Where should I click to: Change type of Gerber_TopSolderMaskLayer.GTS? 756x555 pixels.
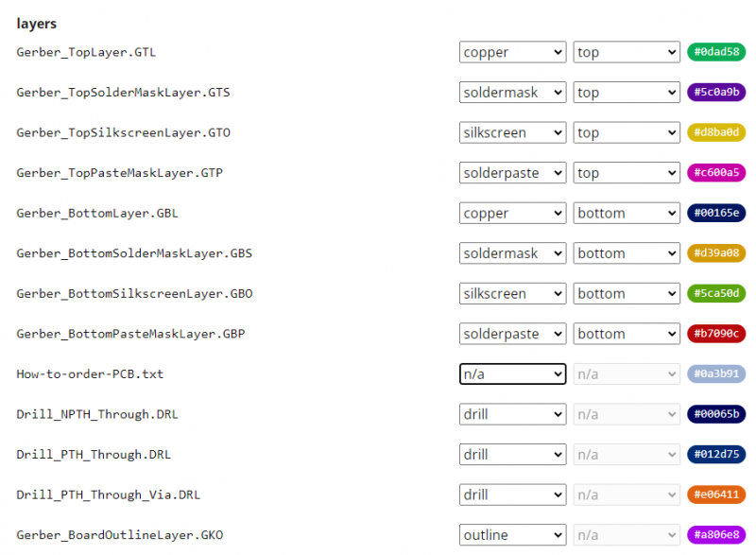click(x=512, y=93)
